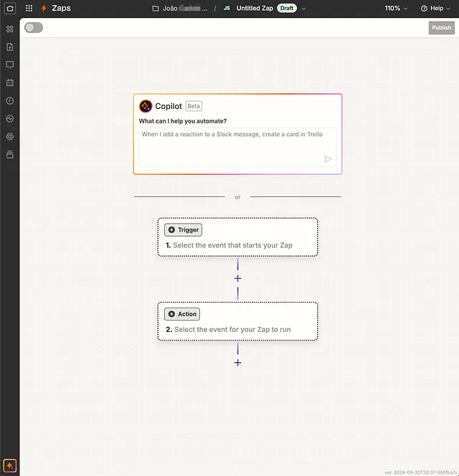Click the plus between Trigger and Action
This screenshot has width=459, height=476.
point(238,278)
